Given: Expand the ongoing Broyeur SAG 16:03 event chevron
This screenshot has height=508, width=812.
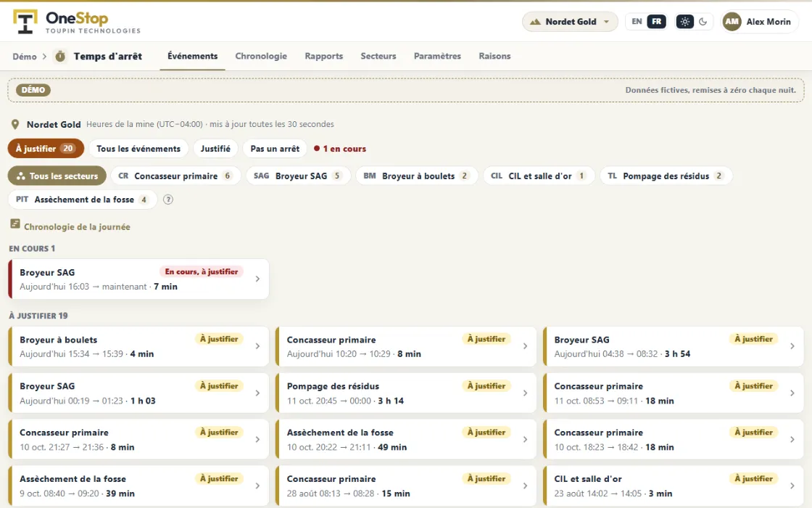Looking at the screenshot, I should (x=258, y=279).
